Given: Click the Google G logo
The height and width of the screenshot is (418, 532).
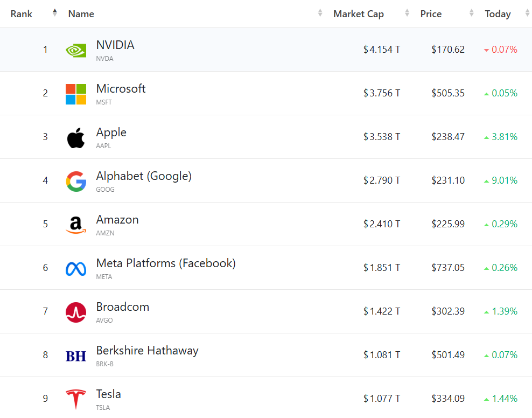Looking at the screenshot, I should [76, 182].
